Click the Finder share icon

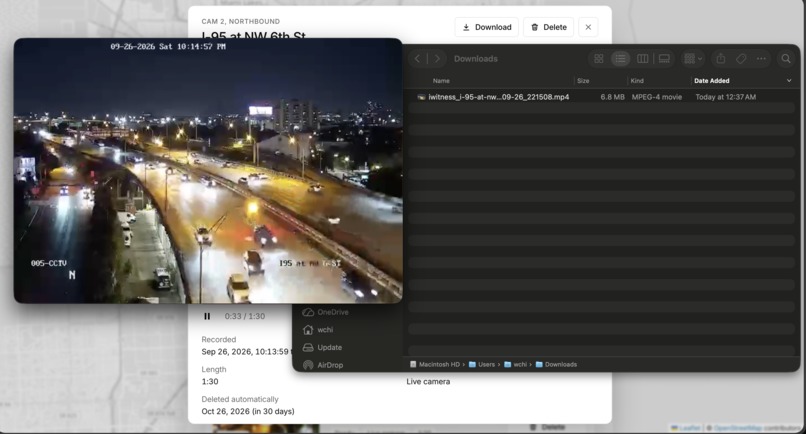721,59
